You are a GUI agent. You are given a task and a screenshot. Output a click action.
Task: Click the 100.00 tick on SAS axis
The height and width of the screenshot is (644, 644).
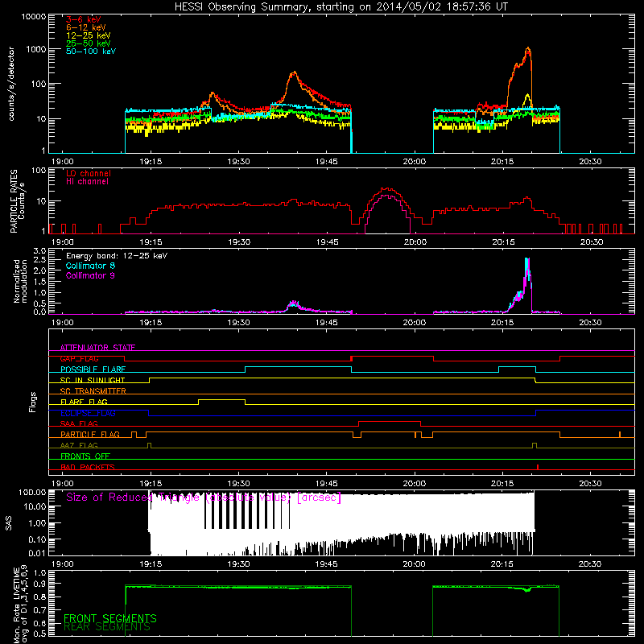point(32,492)
